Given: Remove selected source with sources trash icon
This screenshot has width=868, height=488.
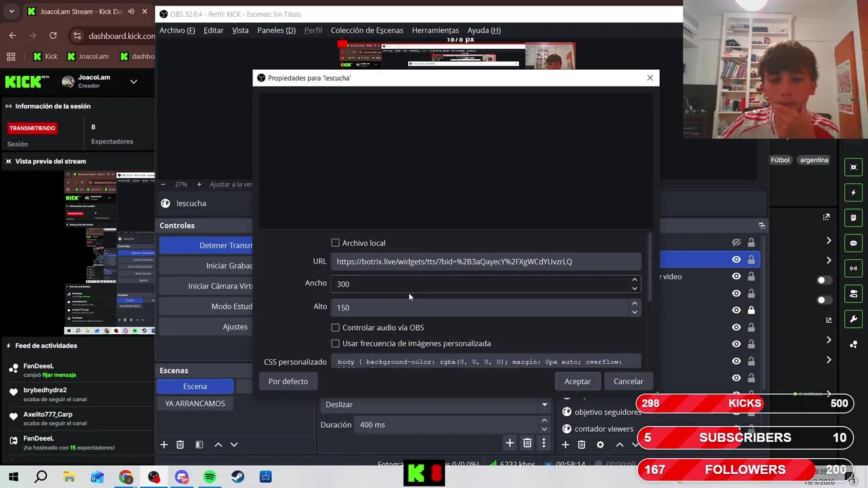Looking at the screenshot, I should click(x=581, y=445).
